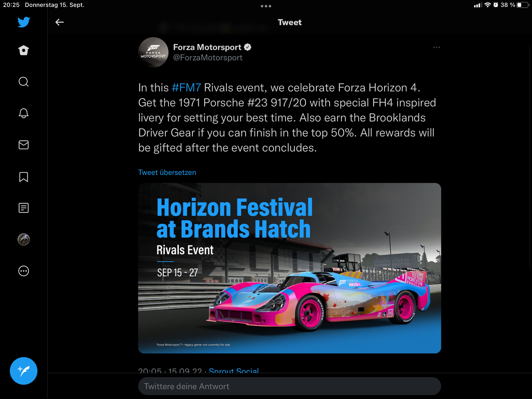Open Notifications bell icon
The image size is (532, 399).
(24, 113)
